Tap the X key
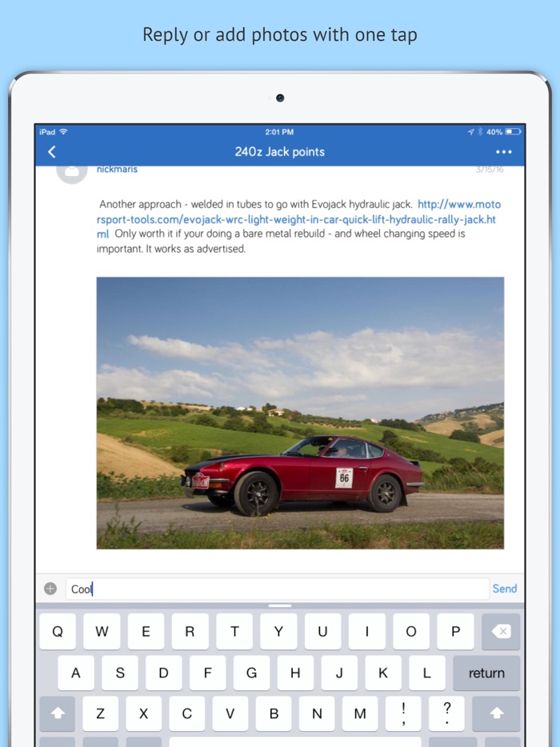 143,713
